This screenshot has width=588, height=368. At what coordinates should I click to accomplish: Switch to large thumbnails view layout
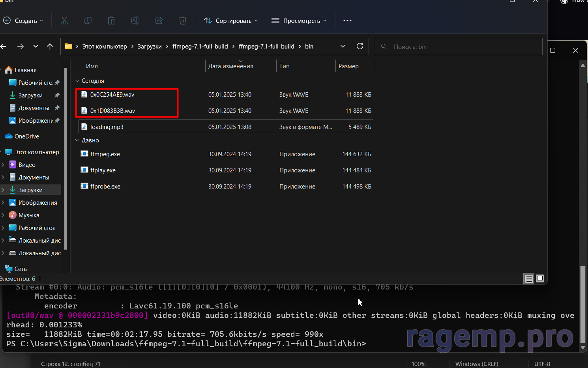pos(540,278)
